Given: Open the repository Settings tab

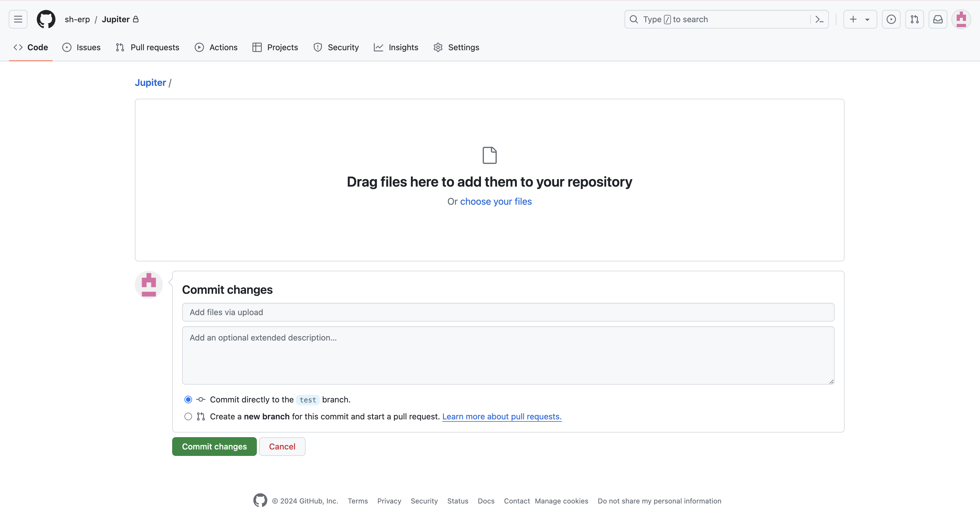Looking at the screenshot, I should point(456,47).
